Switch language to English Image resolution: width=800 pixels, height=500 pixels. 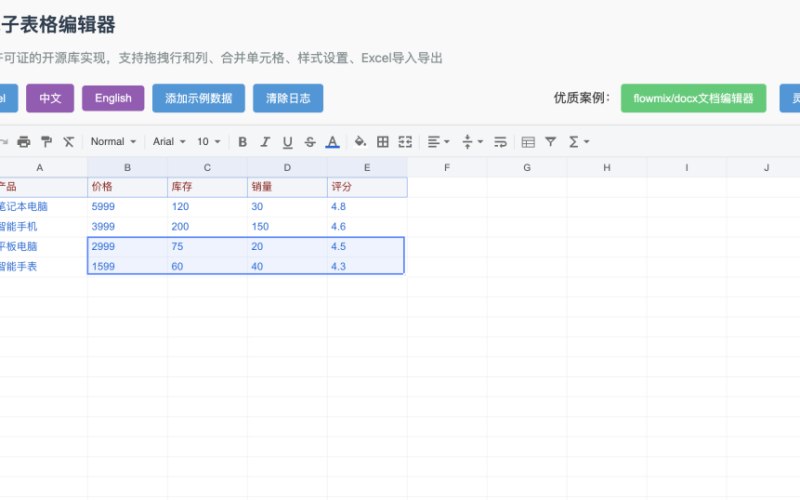point(113,98)
